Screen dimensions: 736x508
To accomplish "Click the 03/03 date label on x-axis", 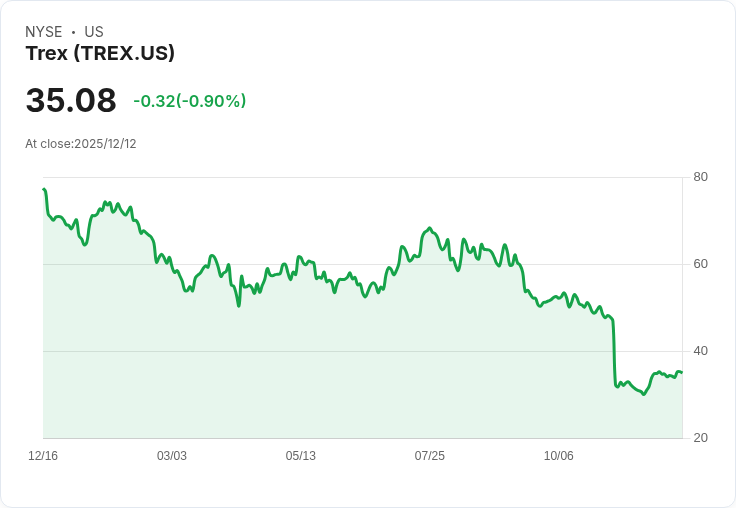I will pos(172,456).
